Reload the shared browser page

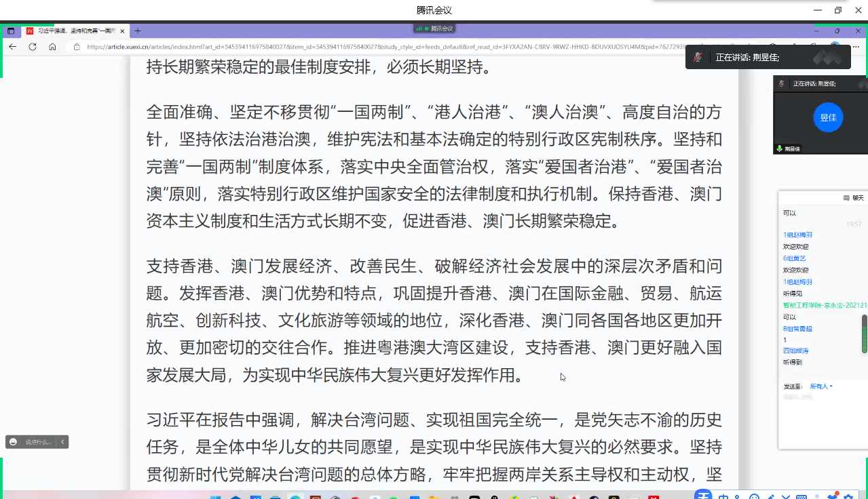pos(32,47)
